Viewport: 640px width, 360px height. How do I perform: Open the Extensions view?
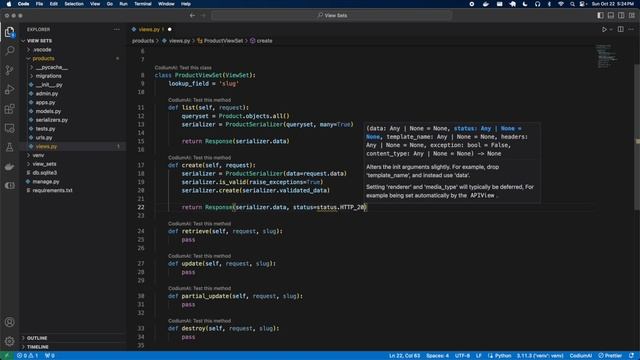click(9, 109)
